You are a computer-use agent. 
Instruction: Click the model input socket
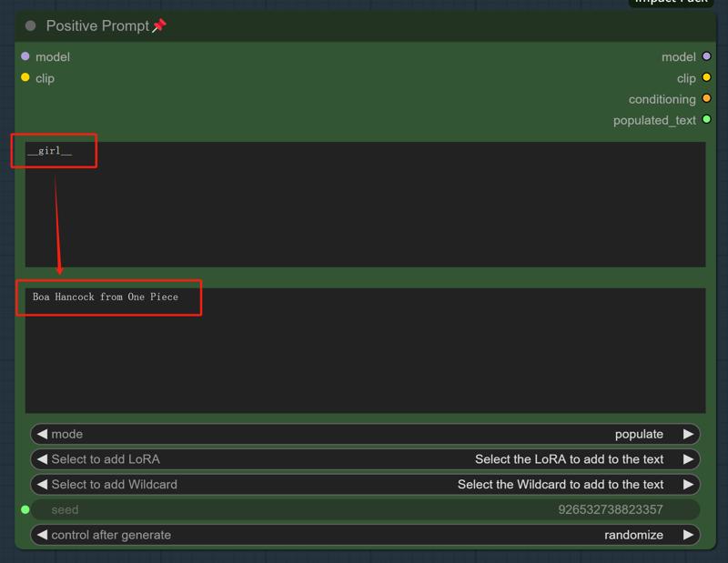point(25,56)
